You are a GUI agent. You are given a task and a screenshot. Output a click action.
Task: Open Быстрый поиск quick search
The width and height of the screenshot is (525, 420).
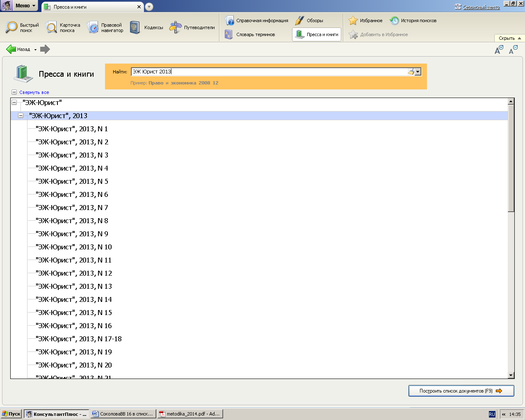tap(22, 27)
